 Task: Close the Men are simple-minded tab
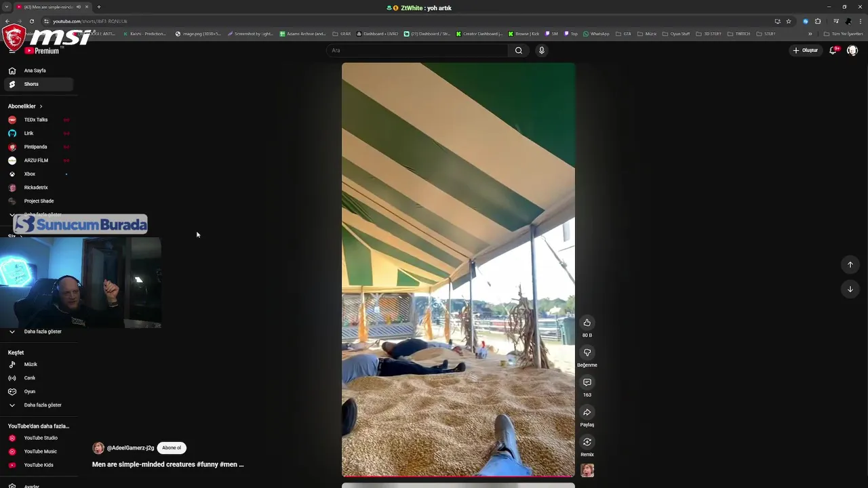tap(87, 7)
